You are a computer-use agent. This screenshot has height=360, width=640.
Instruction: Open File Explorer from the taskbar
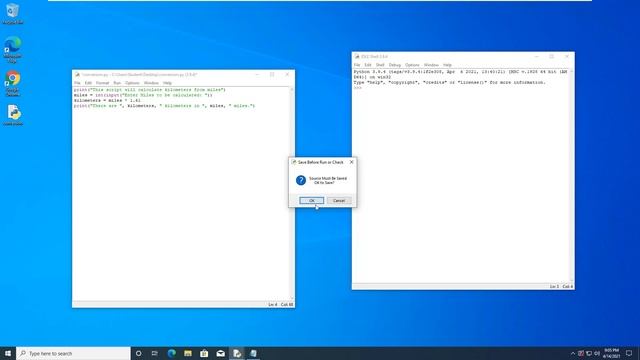click(188, 353)
